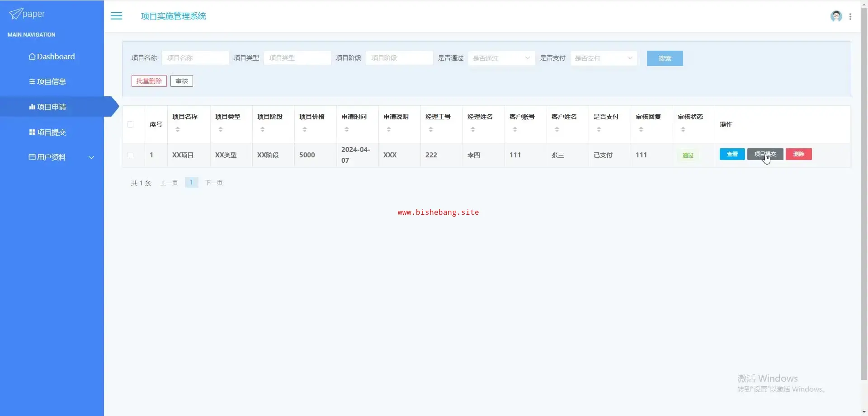Open 项目提交 in the sidebar
Screen dimensions: 868x416
click(47, 132)
